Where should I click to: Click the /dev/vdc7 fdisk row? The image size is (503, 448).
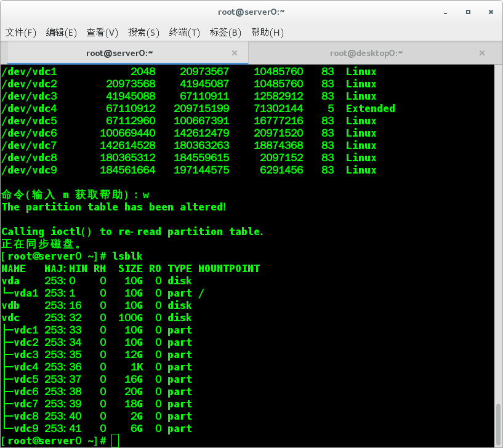188,146
